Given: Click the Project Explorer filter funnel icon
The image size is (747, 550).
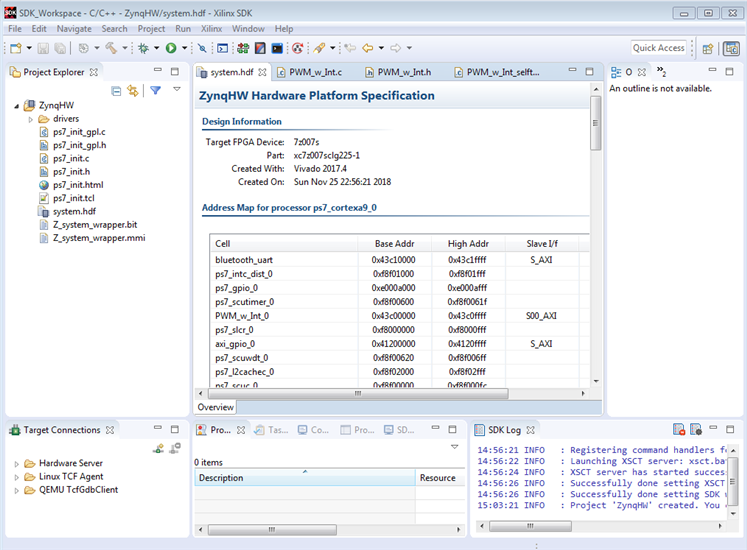Looking at the screenshot, I should pos(156,90).
